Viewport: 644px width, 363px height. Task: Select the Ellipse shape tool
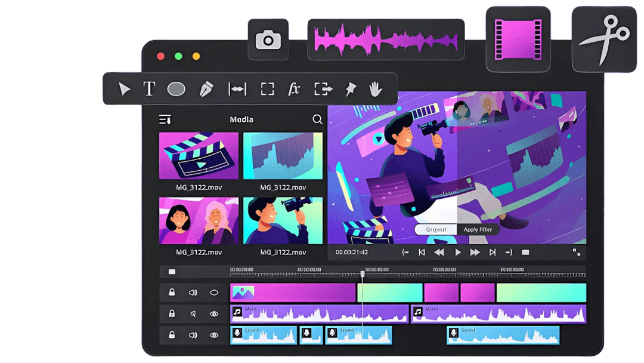pos(177,89)
